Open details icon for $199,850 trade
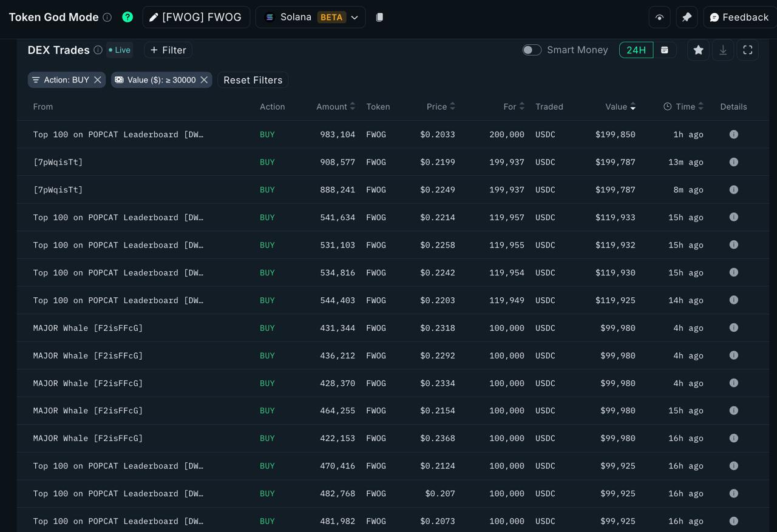 (x=734, y=134)
